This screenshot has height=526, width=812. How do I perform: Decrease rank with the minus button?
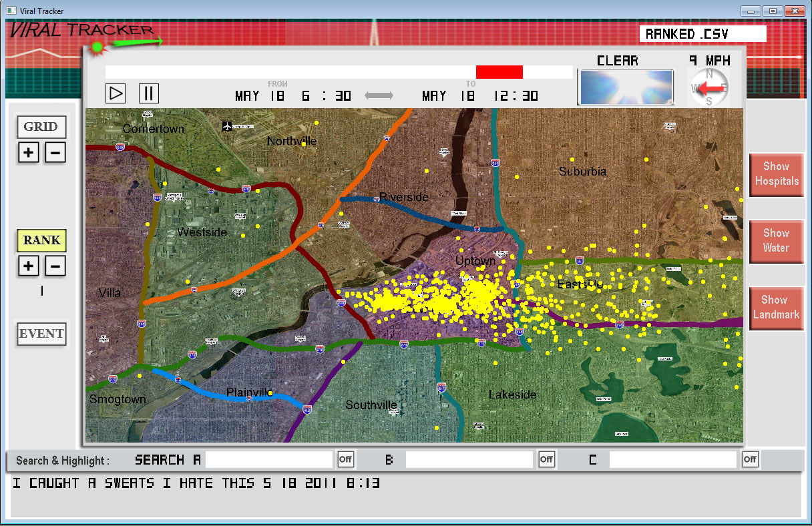[55, 266]
